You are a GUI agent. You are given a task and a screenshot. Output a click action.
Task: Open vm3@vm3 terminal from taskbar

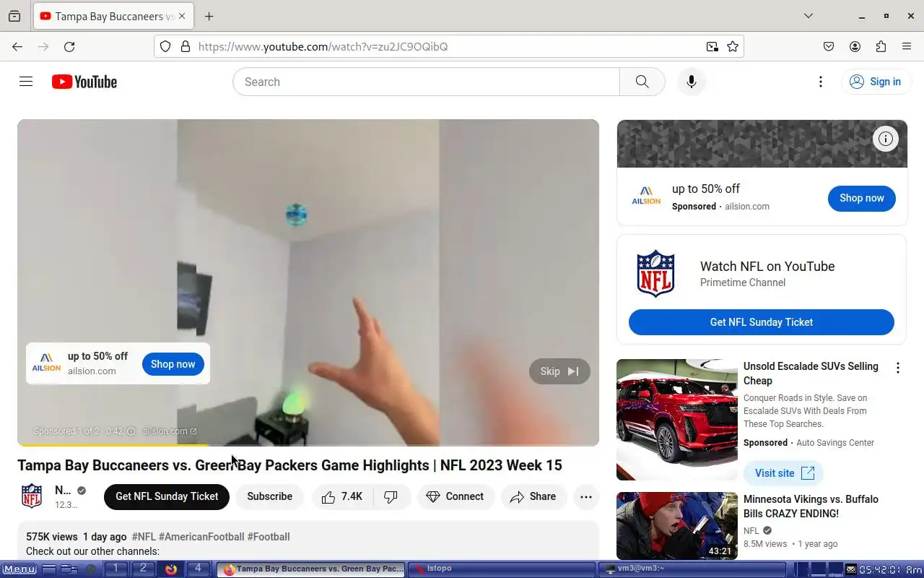(x=692, y=569)
